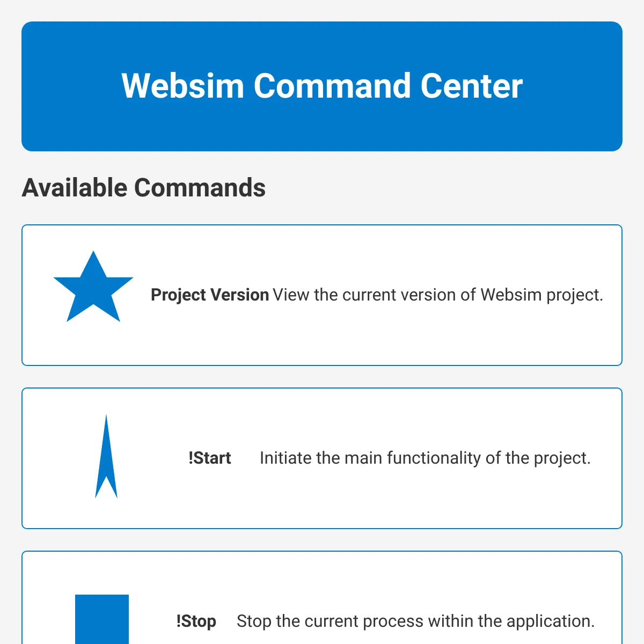Select the Project Version bold label

pyautogui.click(x=210, y=295)
